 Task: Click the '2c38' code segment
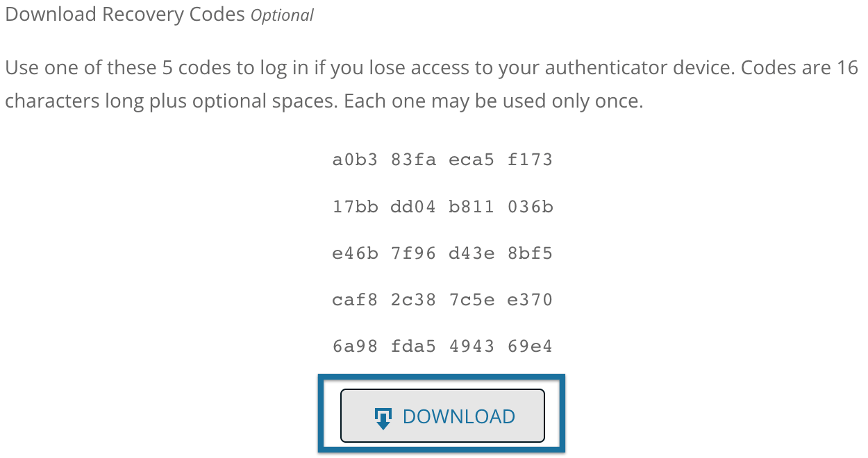pyautogui.click(x=413, y=300)
